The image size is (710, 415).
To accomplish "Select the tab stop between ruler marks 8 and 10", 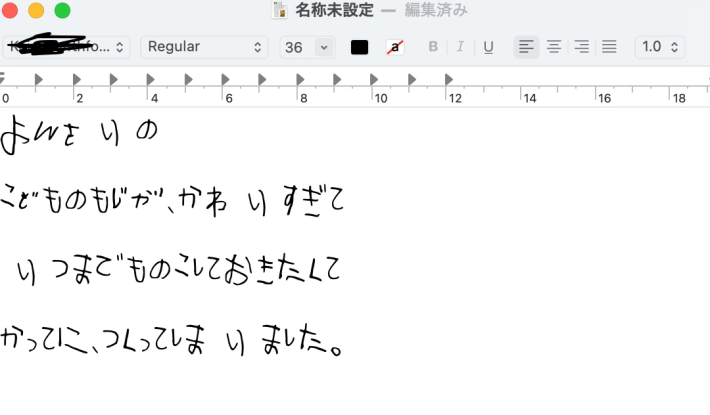I will coord(337,80).
